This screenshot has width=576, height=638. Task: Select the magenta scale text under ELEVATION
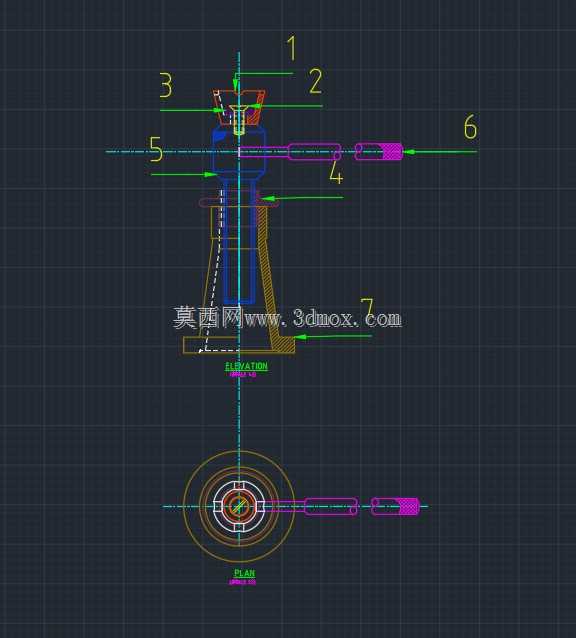[x=243, y=374]
